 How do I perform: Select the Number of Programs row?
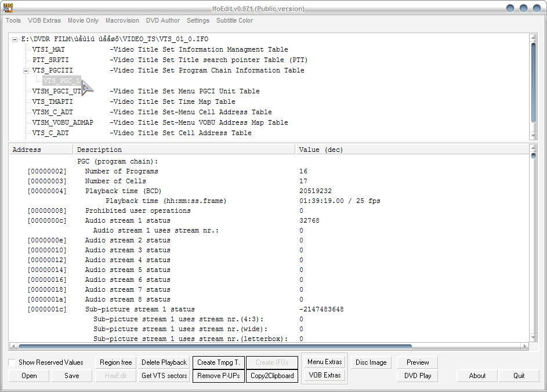point(269,171)
